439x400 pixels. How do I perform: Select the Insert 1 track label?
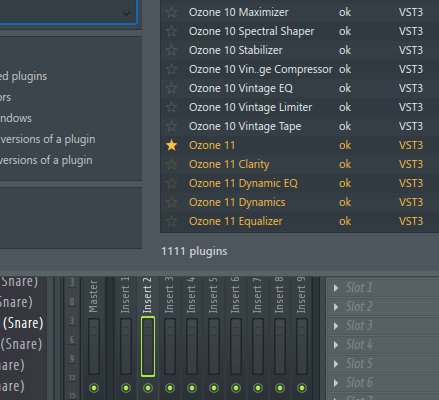[125, 295]
